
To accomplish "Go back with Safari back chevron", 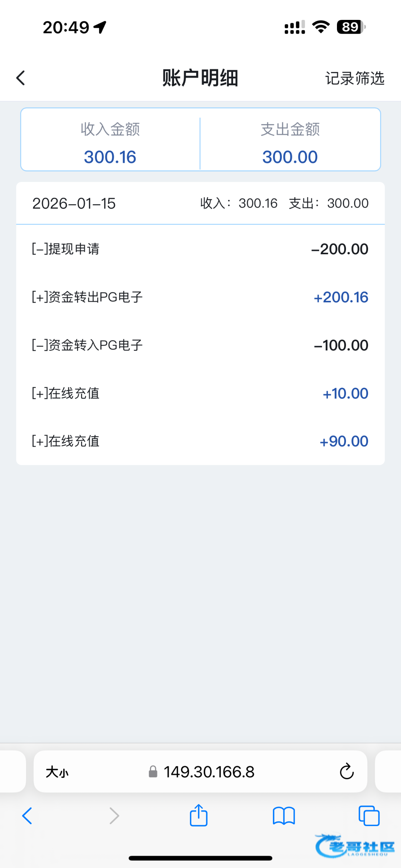I will [28, 816].
